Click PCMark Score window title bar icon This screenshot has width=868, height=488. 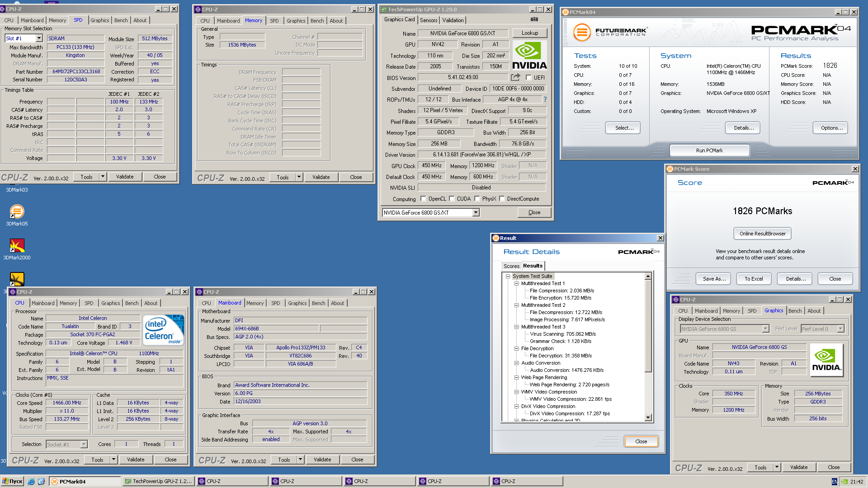tap(670, 169)
